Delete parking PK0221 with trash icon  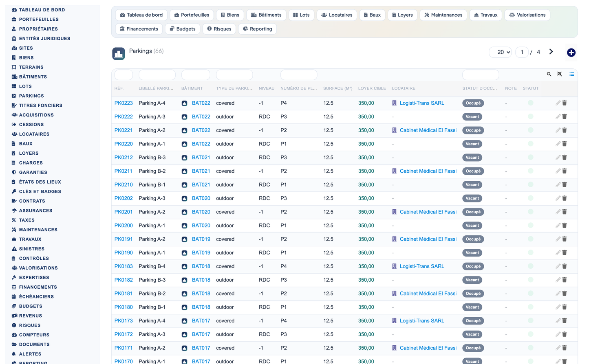[565, 130]
